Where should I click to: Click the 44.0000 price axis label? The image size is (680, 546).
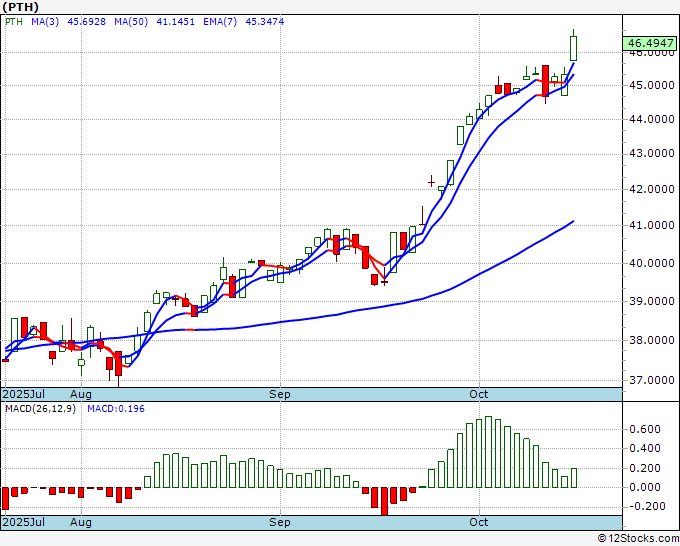click(651, 119)
